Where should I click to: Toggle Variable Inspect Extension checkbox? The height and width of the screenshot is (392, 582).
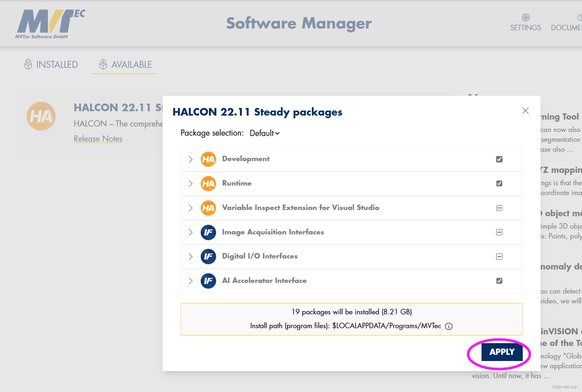499,208
